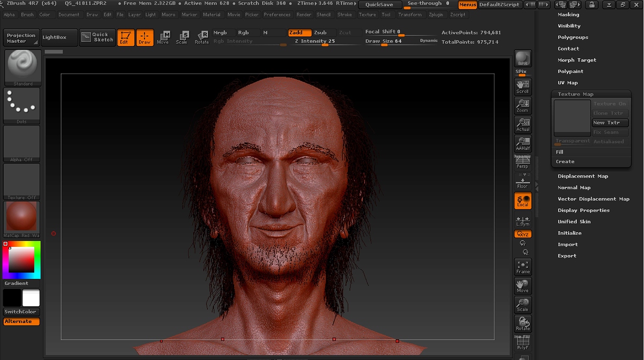This screenshot has height=360, width=644.
Task: Expand the UV Map subpalette
Action: click(568, 83)
